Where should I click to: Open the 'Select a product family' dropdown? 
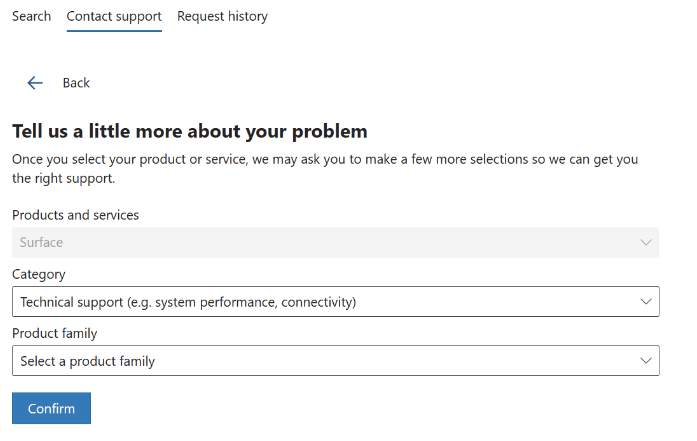point(335,361)
